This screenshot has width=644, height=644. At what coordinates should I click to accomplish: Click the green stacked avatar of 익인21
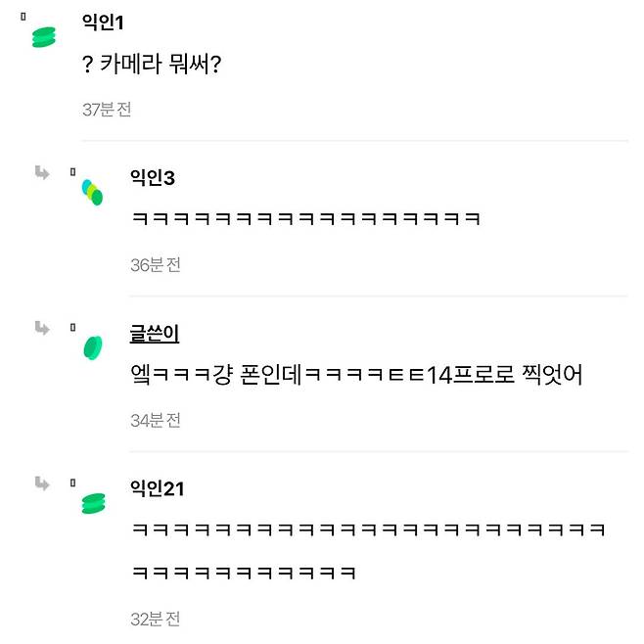(x=93, y=503)
